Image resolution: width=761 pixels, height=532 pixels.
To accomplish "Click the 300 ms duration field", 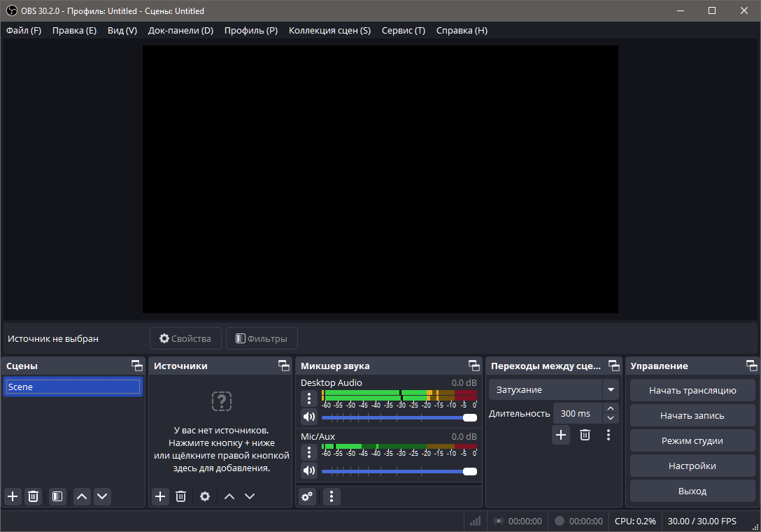I will tap(578, 414).
